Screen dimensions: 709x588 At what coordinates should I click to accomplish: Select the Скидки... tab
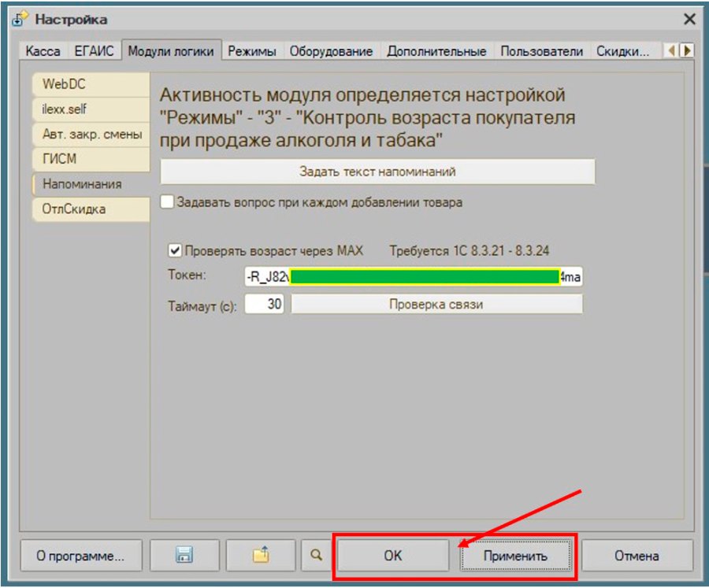click(x=622, y=51)
